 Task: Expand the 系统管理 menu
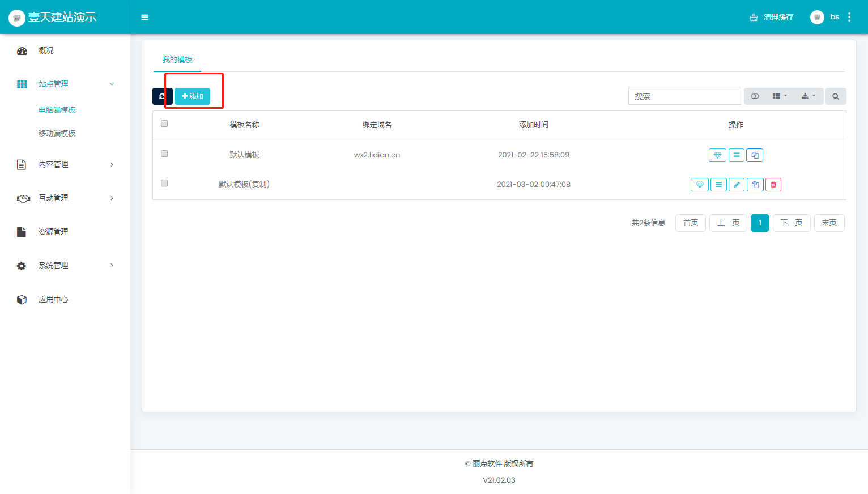(x=65, y=265)
